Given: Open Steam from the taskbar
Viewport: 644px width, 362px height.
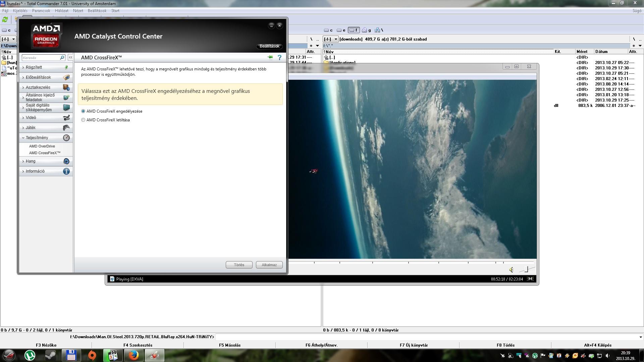Looking at the screenshot, I should click(x=51, y=355).
